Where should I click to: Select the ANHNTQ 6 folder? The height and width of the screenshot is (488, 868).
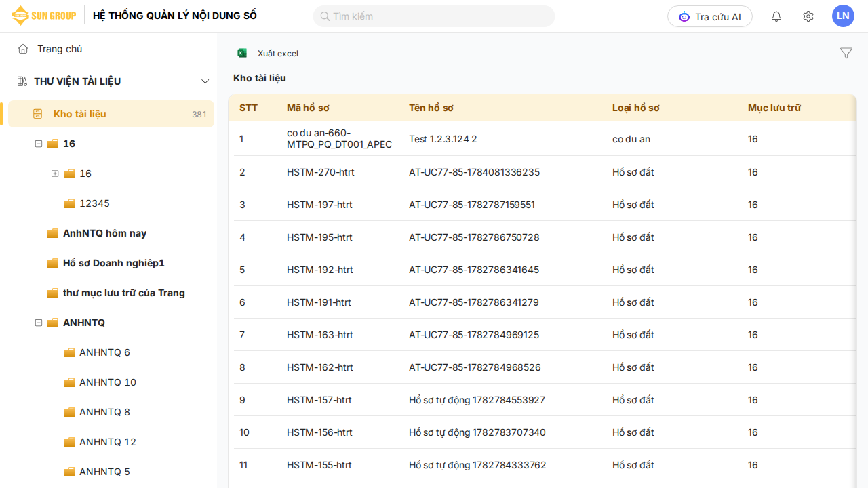[104, 352]
